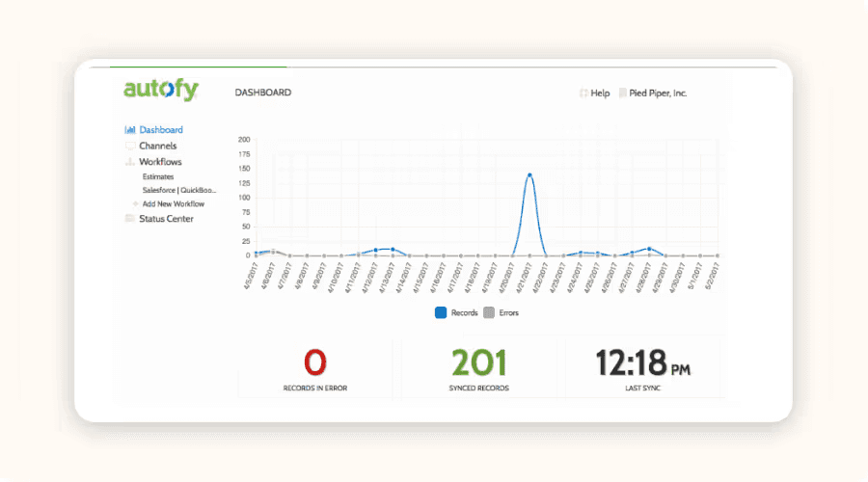
Task: Open the Channels section
Action: [x=158, y=146]
